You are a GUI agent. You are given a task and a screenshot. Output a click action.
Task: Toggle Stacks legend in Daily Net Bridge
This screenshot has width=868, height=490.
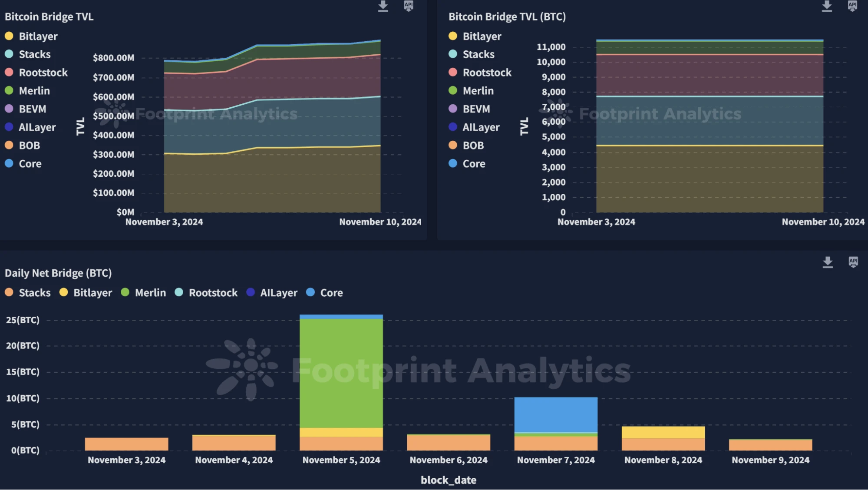(x=28, y=293)
